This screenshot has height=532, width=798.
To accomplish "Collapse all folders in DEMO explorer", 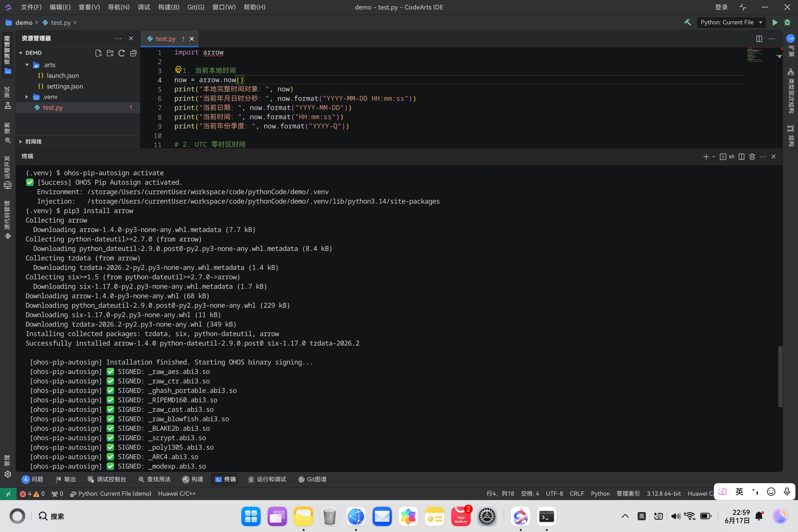I will 133,53.
